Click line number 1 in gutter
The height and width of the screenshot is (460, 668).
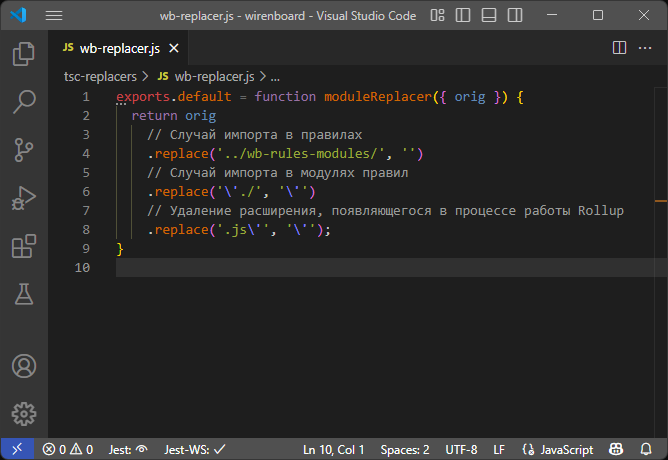tap(86, 97)
